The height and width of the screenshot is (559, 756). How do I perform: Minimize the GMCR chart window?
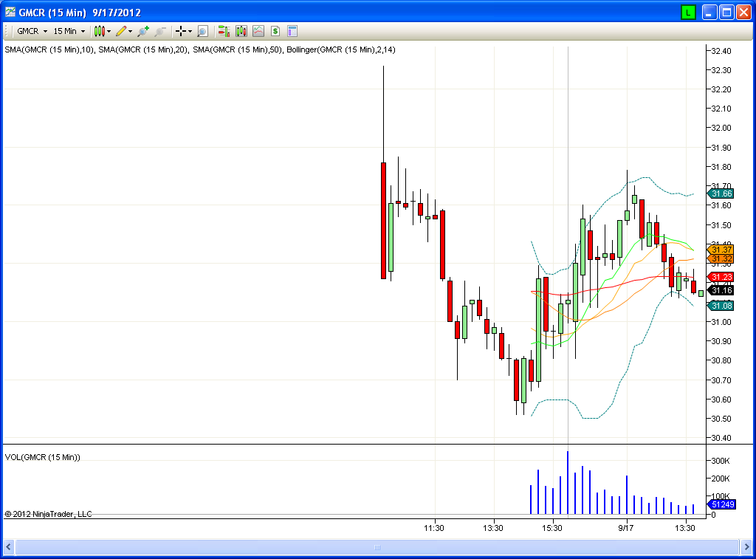[709, 13]
